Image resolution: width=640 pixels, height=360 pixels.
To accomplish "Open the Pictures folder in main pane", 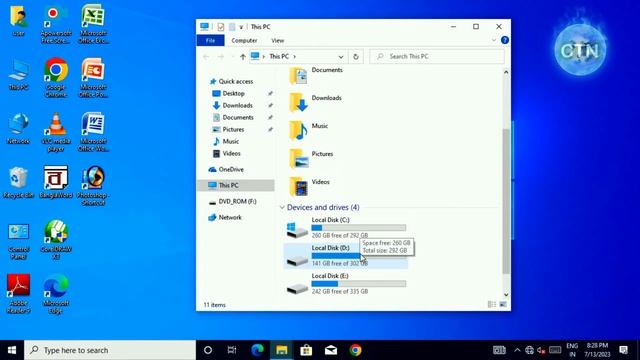I will (311, 158).
